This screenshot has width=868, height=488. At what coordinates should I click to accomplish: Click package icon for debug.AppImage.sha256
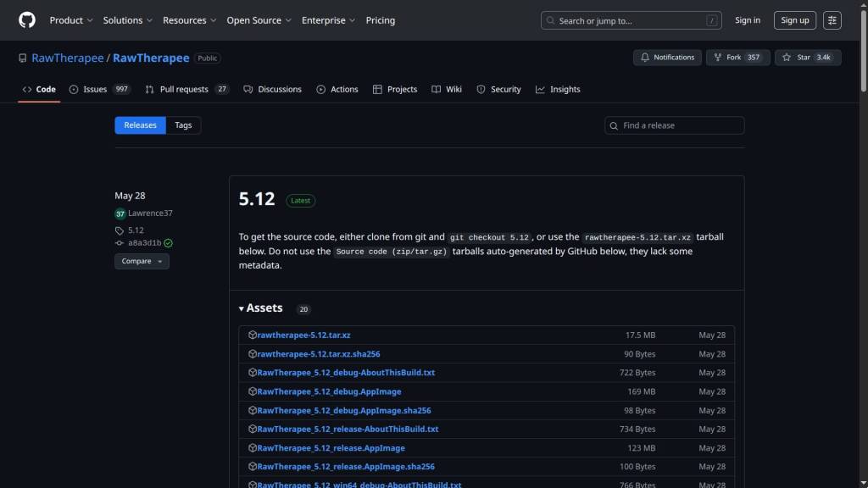pos(253,410)
